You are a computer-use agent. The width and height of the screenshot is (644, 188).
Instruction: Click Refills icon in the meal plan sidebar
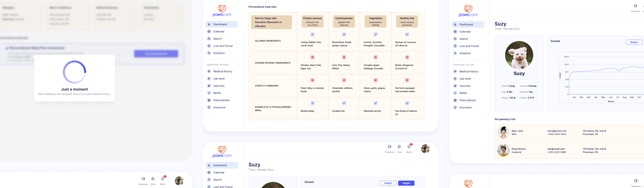coord(209,93)
